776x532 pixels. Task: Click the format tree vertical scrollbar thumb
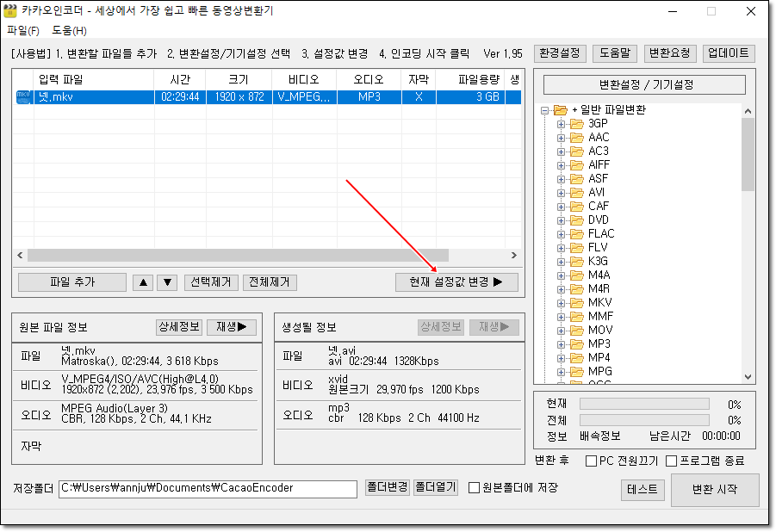[x=748, y=154]
